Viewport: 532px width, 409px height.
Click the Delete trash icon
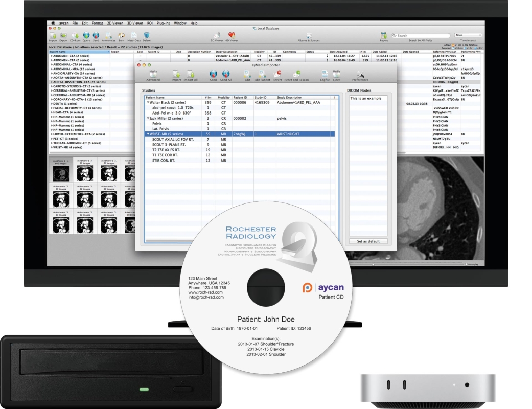click(147, 35)
